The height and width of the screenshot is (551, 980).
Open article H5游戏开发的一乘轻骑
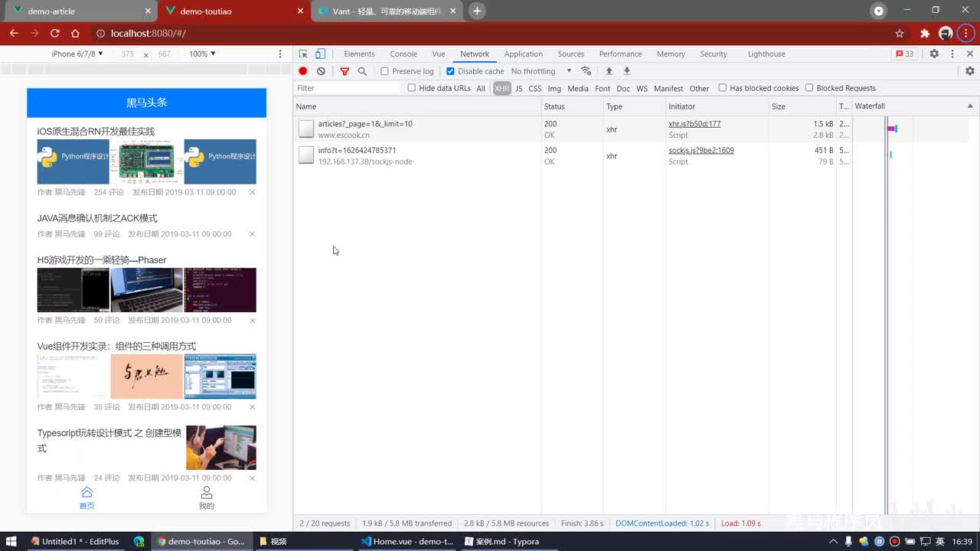click(x=102, y=259)
